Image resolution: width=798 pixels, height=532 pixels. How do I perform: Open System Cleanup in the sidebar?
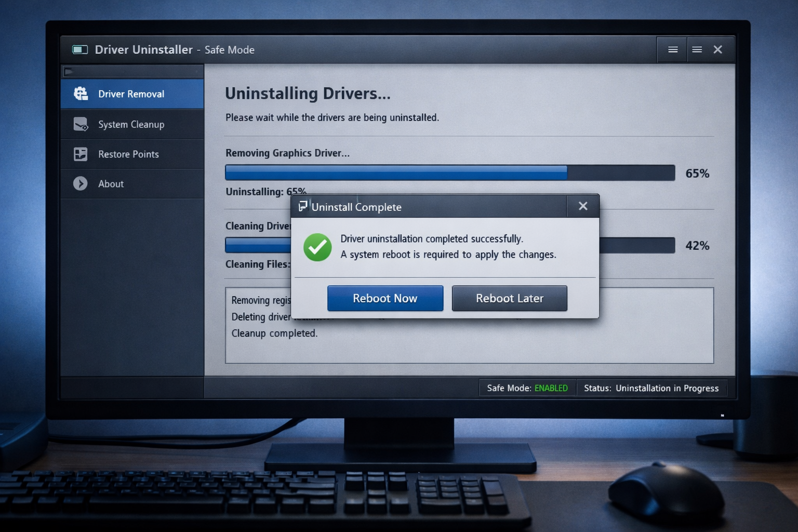click(x=132, y=124)
